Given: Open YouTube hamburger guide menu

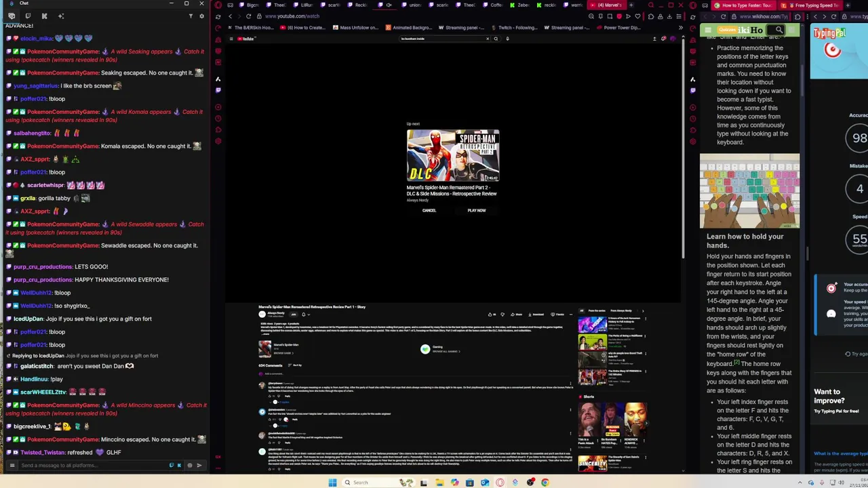Looking at the screenshot, I should coord(231,39).
